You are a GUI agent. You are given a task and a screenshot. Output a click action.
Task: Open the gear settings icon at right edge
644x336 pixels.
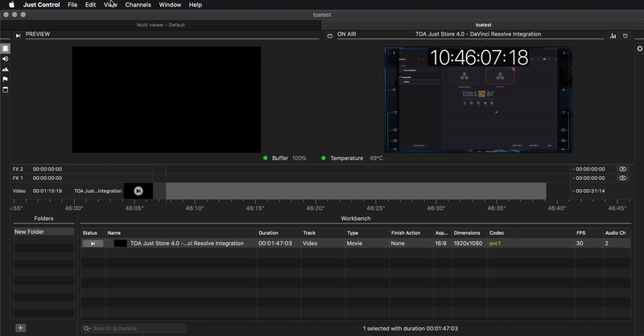point(639,48)
